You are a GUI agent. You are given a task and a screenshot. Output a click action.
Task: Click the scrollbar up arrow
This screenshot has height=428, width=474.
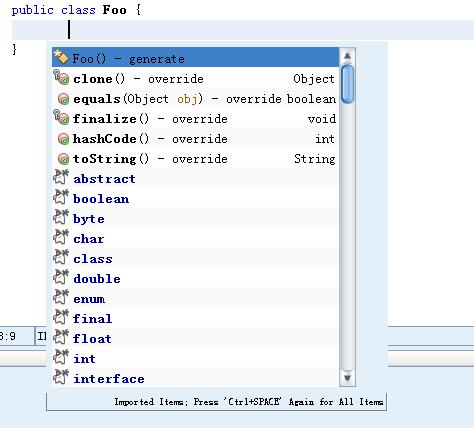coord(347,56)
